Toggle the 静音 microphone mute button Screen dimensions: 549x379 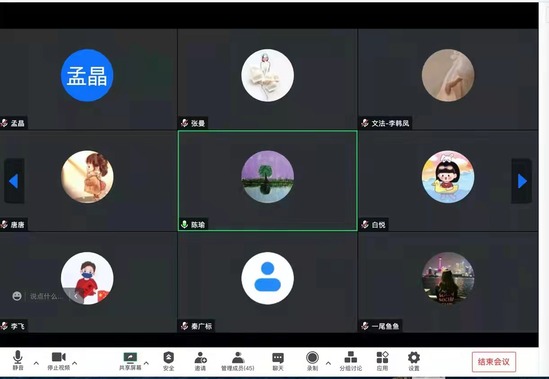(18, 360)
